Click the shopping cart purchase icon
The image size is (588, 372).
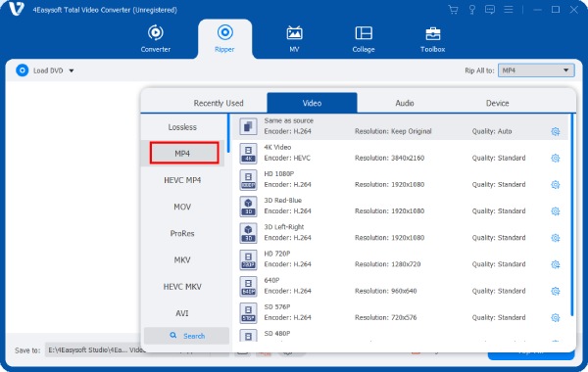[x=453, y=10]
